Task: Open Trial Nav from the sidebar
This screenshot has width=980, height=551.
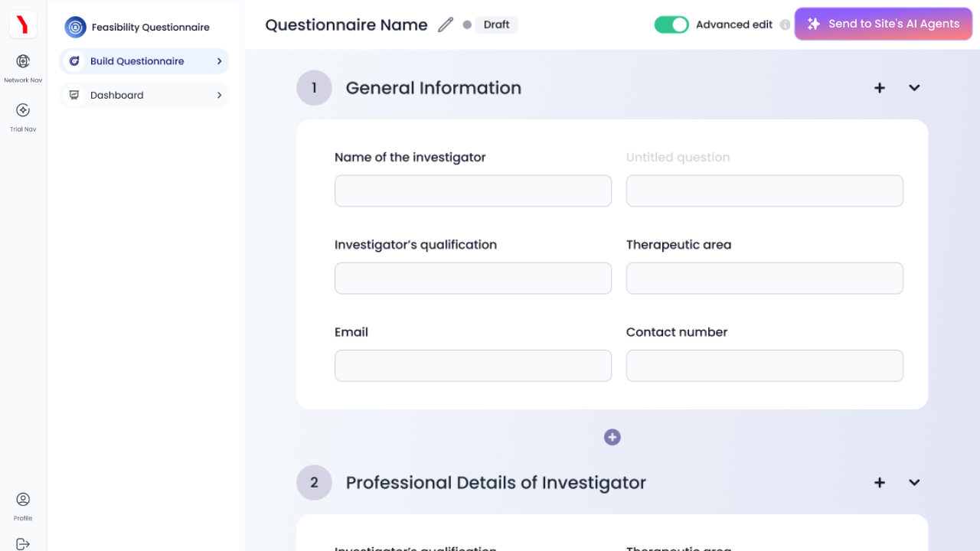Action: 23,111
